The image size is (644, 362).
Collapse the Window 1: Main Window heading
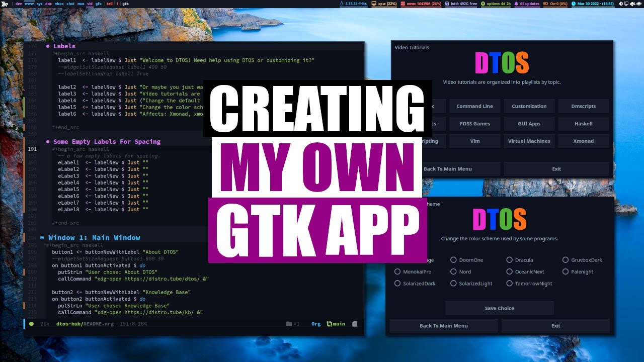pos(90,238)
